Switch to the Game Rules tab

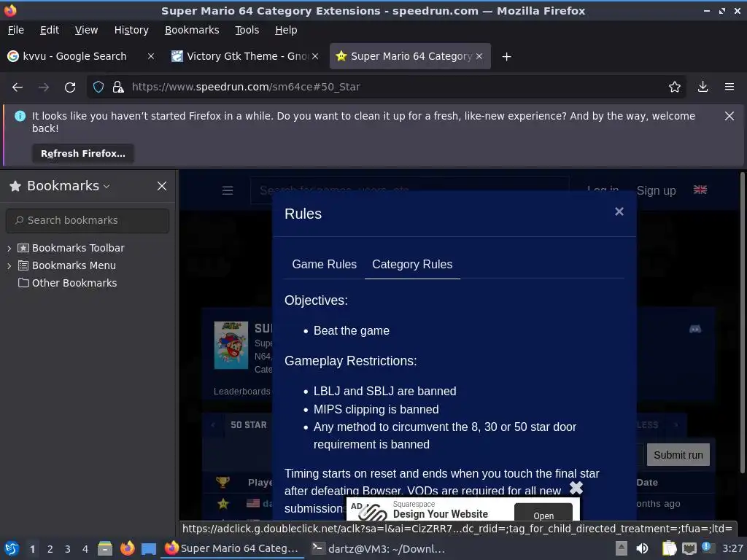click(324, 264)
